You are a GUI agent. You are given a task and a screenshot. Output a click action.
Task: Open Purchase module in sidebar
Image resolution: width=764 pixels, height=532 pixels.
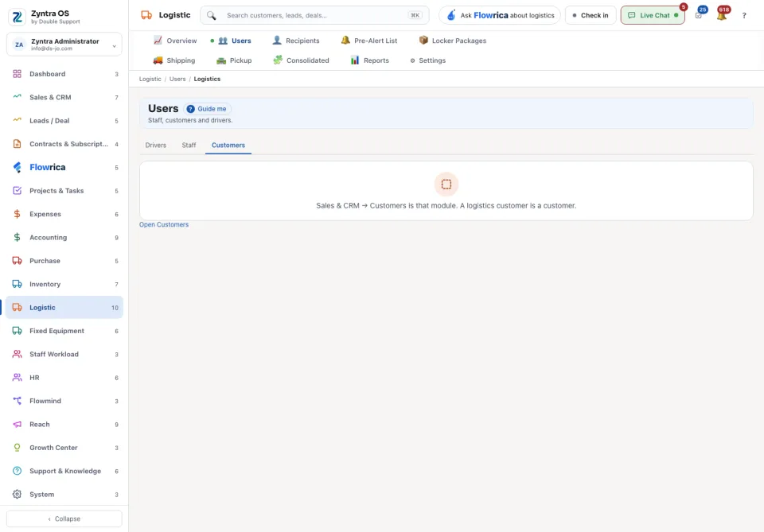point(64,261)
